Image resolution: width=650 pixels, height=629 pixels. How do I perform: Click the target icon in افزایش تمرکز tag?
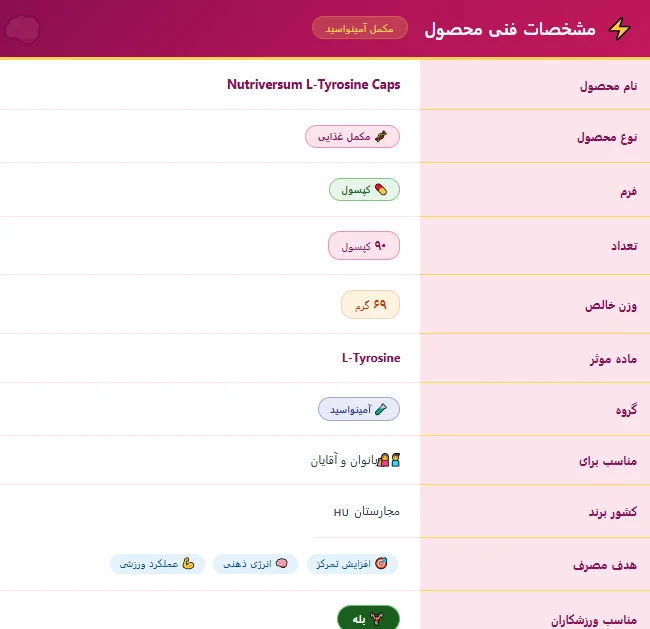point(381,563)
